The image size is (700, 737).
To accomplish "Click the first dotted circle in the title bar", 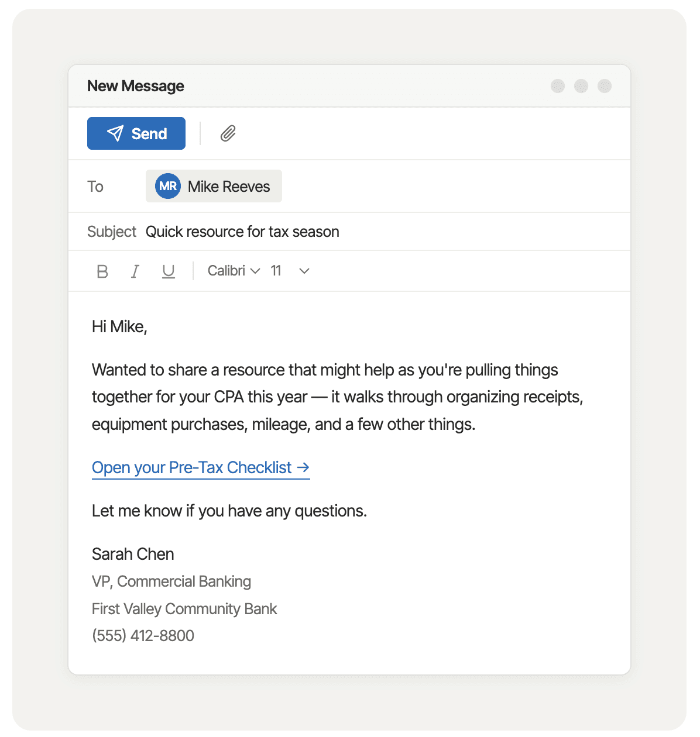I will tap(558, 86).
